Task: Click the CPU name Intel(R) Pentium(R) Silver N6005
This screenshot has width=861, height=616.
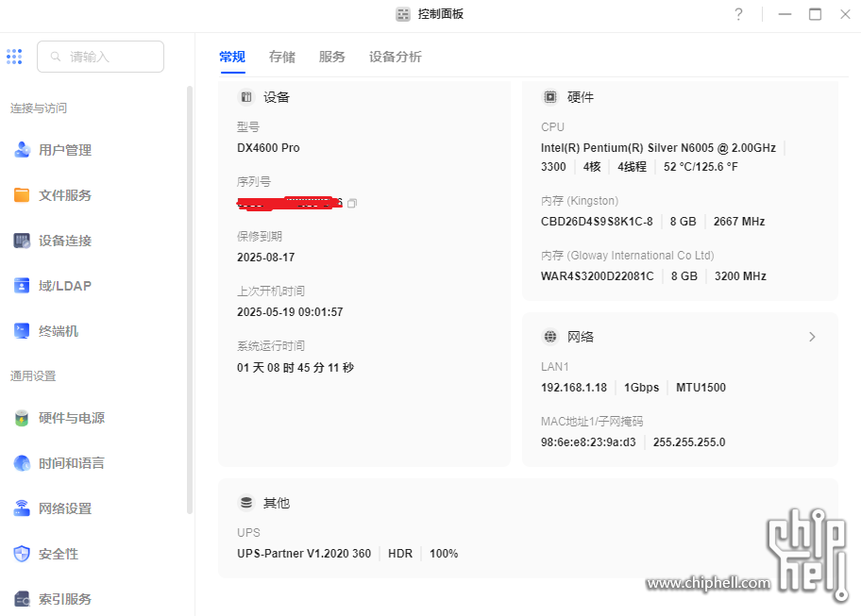Action: 627,148
